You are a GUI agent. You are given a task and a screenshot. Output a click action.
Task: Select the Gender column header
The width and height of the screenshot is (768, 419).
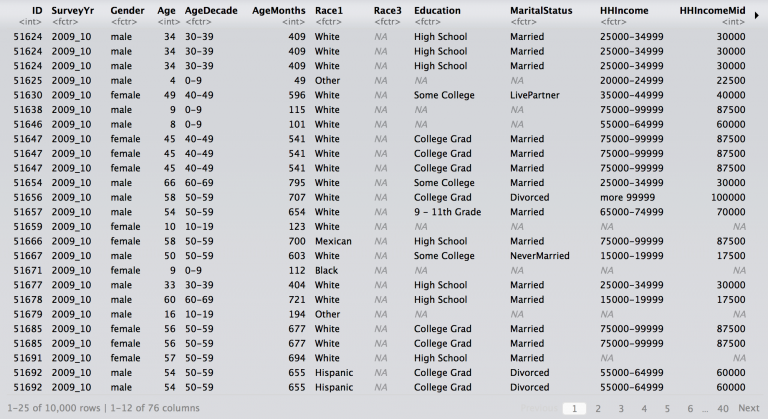pyautogui.click(x=127, y=10)
